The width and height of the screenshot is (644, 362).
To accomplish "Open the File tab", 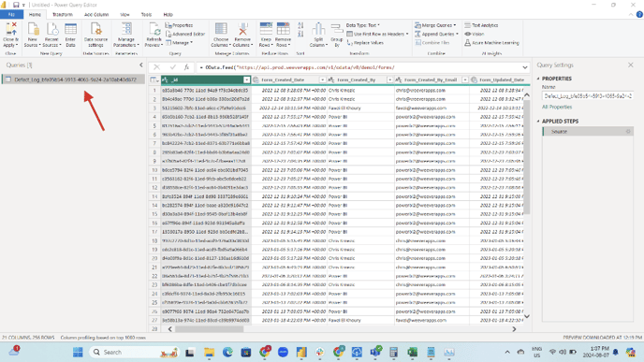I will point(11,14).
